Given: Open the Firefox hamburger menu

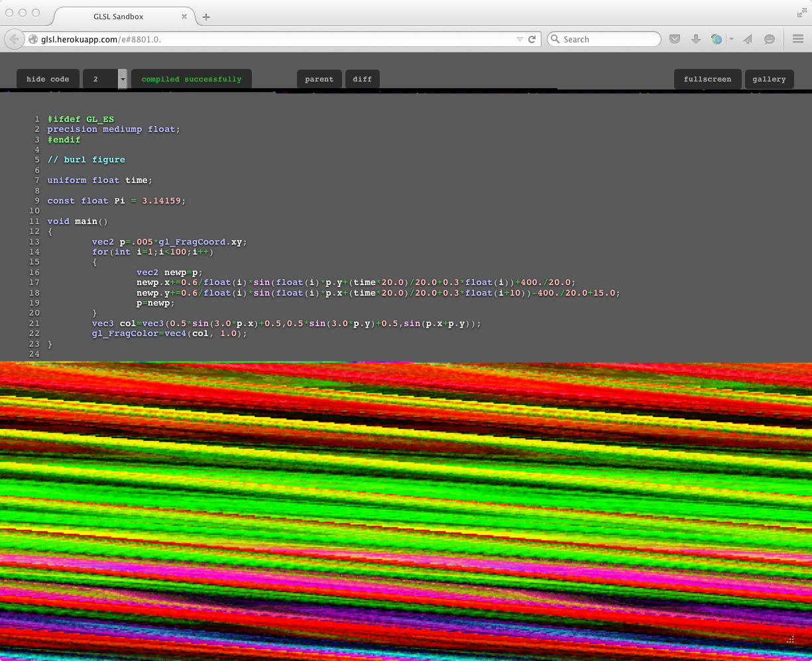Looking at the screenshot, I should (798, 40).
